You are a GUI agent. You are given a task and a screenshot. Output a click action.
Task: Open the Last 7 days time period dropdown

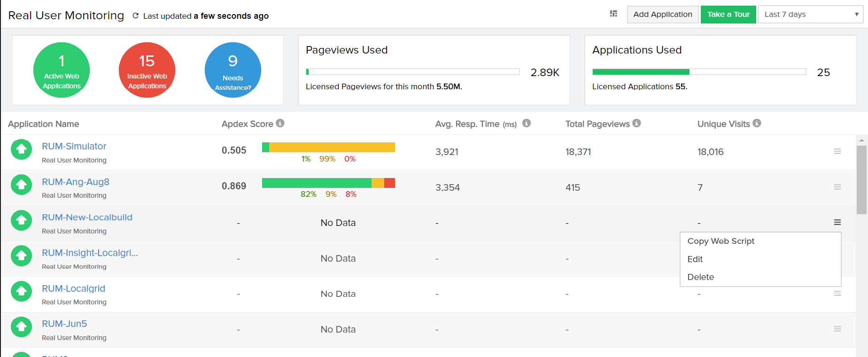pos(811,15)
